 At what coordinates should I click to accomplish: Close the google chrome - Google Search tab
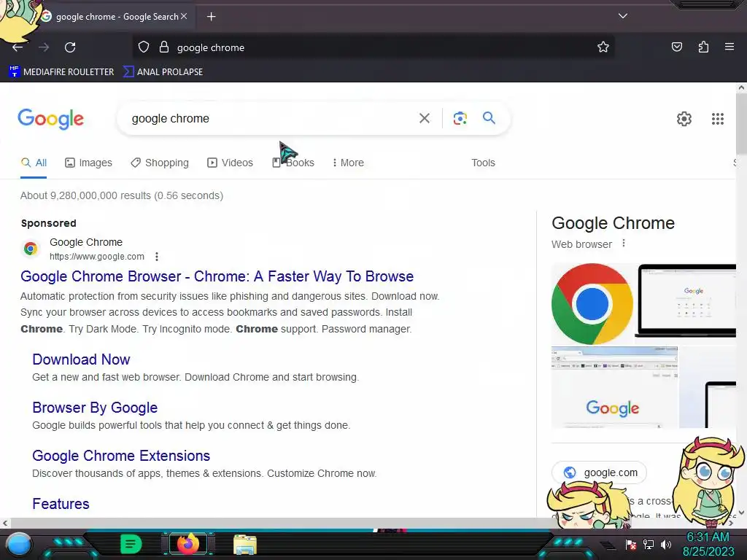point(184,16)
